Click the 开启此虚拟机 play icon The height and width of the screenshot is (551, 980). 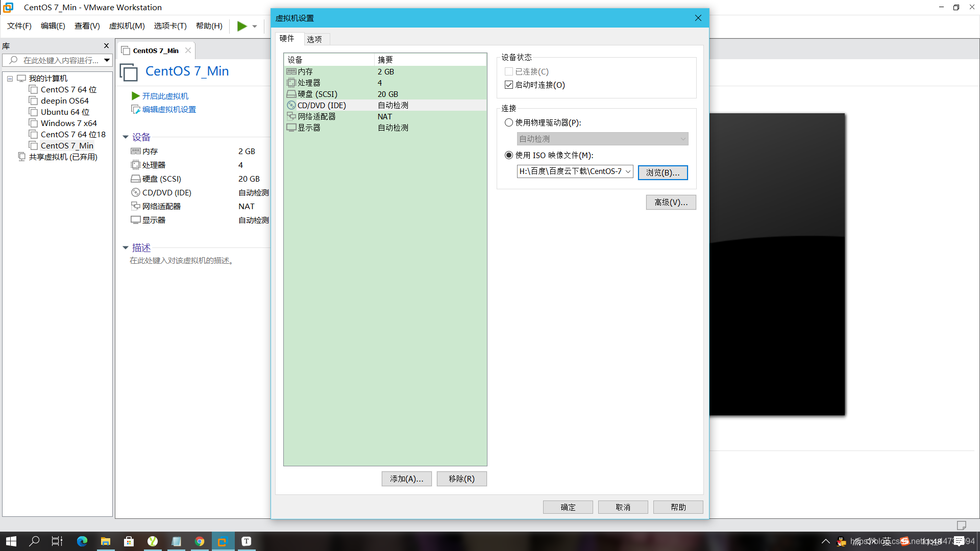(x=135, y=95)
